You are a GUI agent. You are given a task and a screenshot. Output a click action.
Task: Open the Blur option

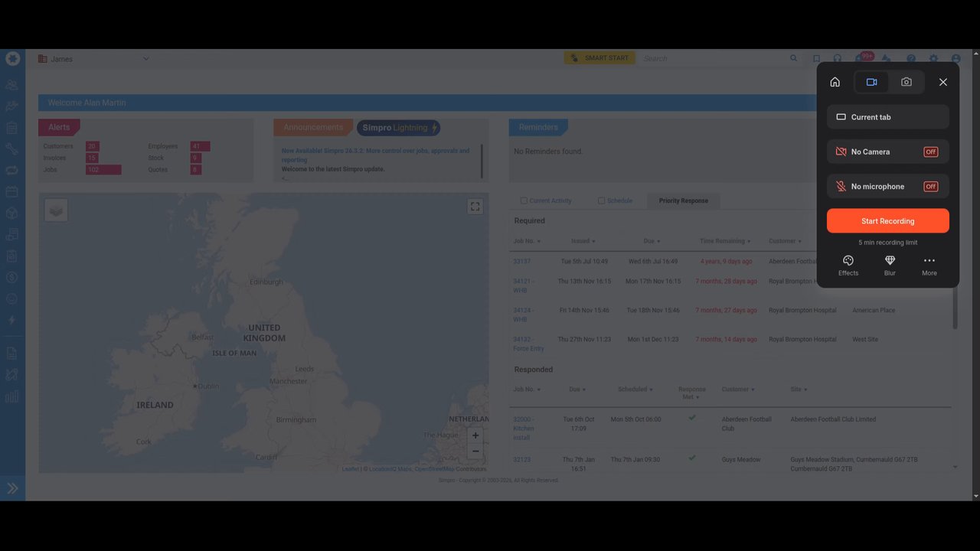tap(890, 266)
